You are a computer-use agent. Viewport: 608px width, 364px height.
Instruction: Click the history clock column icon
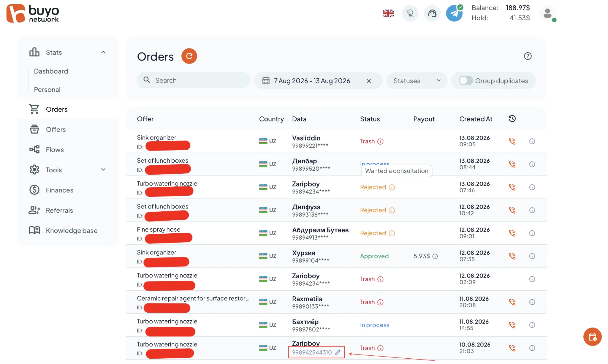coord(512,119)
